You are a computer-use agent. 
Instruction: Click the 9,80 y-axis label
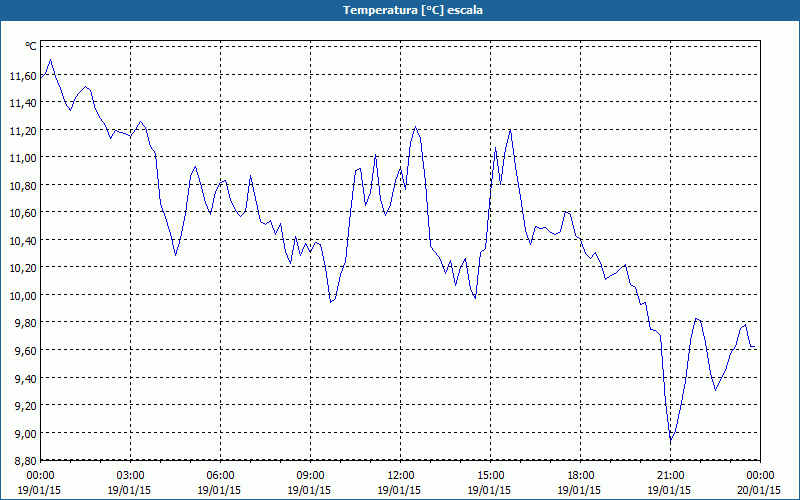pos(26,324)
